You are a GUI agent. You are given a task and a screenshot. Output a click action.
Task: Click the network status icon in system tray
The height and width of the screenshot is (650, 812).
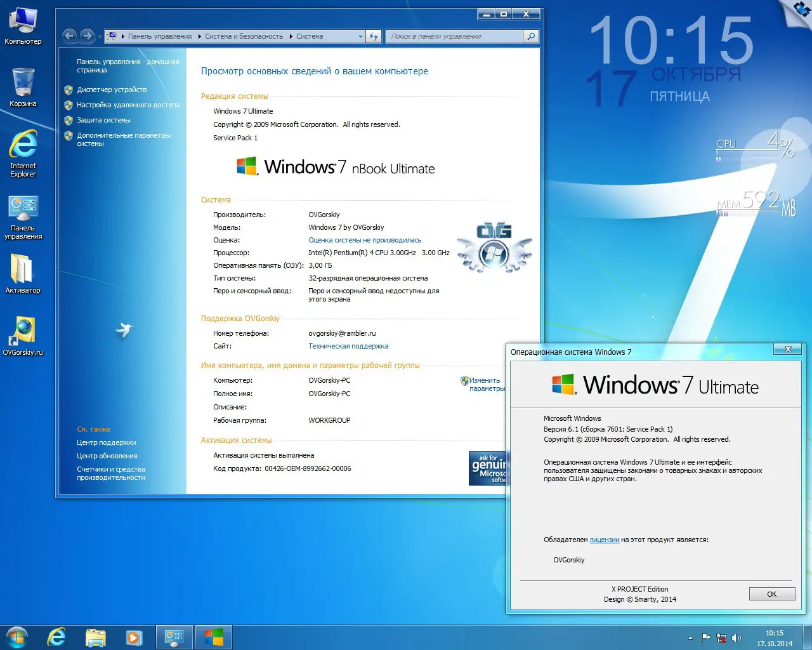coord(721,638)
